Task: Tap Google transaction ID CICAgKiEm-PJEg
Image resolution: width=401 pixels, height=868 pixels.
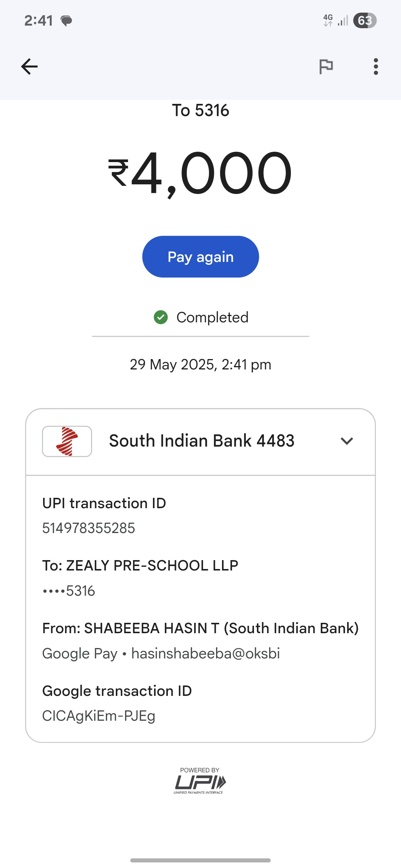Action: pyautogui.click(x=98, y=716)
